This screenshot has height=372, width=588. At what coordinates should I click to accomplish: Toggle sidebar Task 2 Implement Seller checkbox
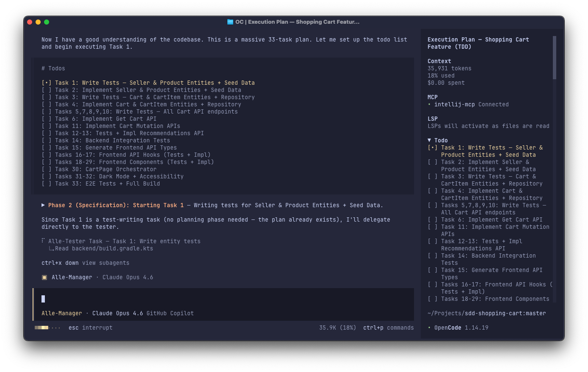pyautogui.click(x=433, y=162)
